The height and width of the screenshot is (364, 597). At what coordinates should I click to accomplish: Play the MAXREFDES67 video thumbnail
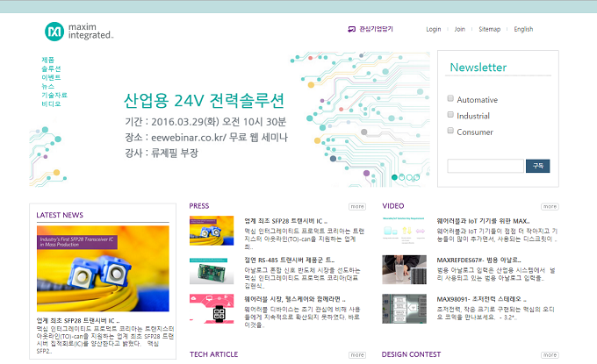point(405,269)
